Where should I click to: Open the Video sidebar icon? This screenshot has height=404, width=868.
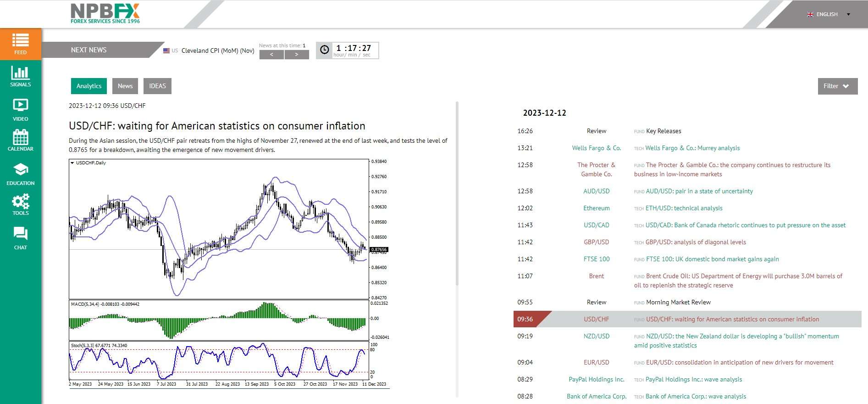coord(21,110)
